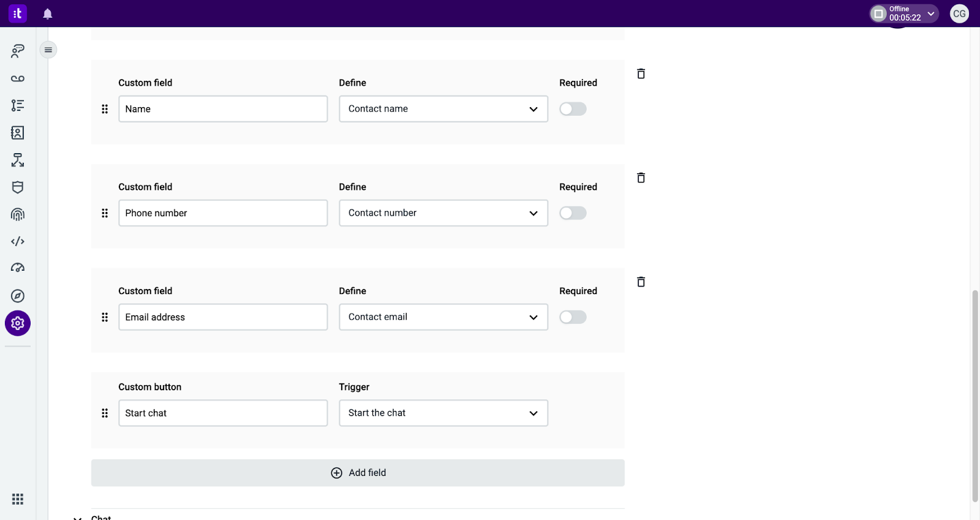980x520 pixels.
Task: Edit the Phone number custom field input
Action: (x=223, y=213)
